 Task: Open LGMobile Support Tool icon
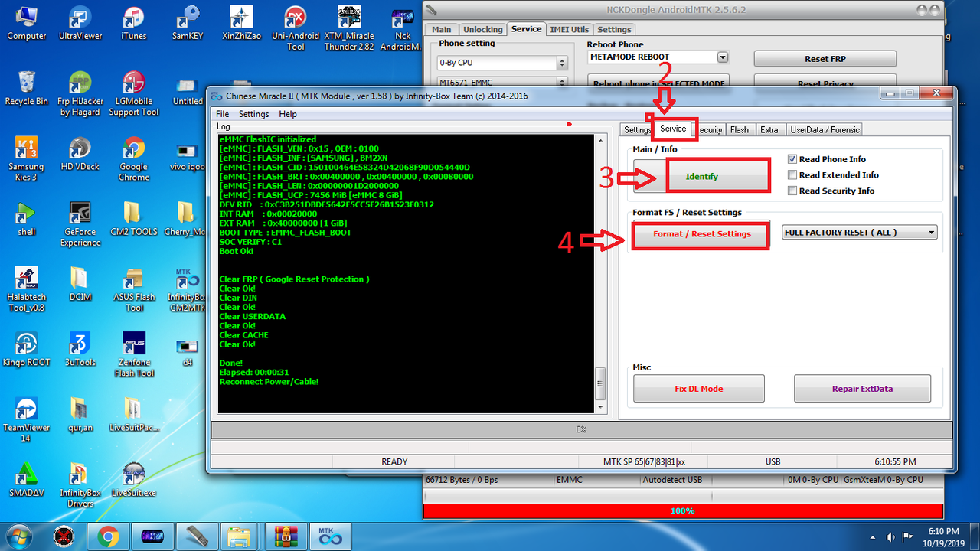coord(134,93)
